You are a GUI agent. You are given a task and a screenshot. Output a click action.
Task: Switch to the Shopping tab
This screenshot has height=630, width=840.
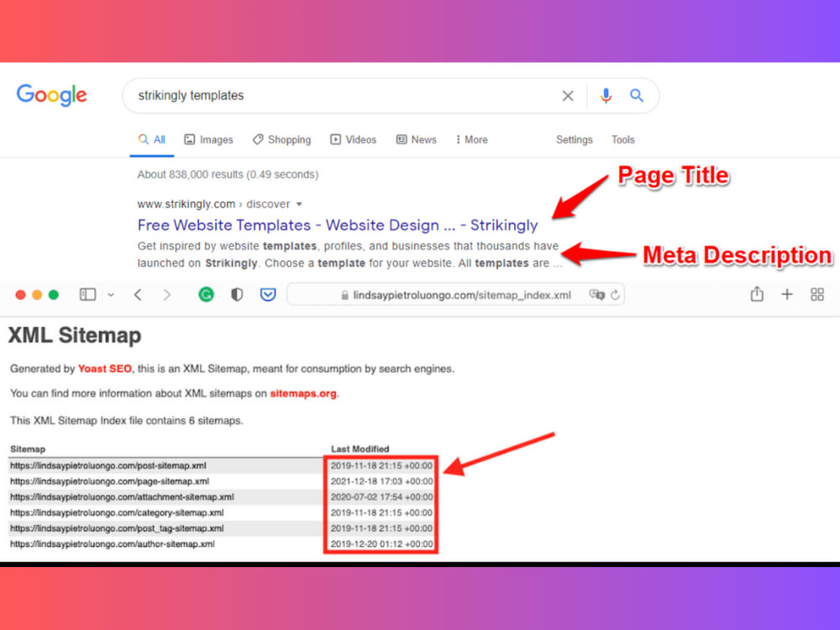281,139
